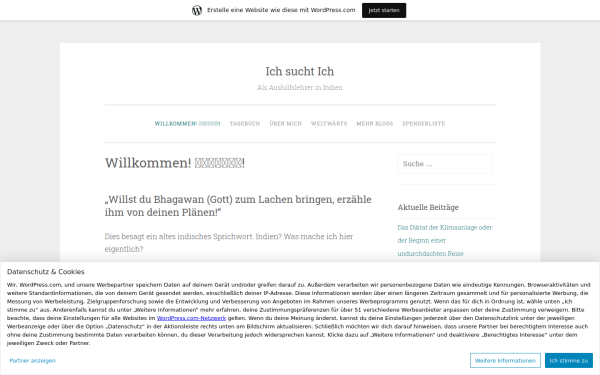Open the 'Spenderliste' page

click(x=424, y=124)
